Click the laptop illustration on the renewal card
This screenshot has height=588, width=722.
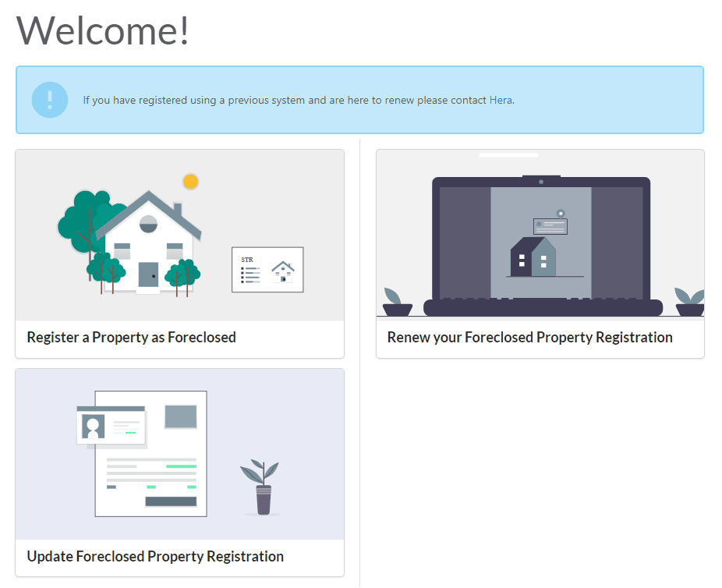[540, 234]
